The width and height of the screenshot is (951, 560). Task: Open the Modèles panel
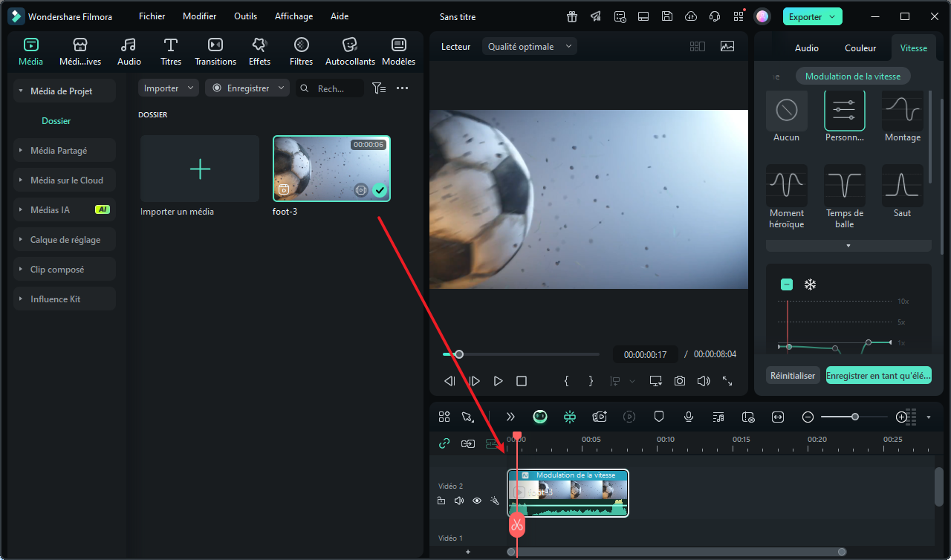pyautogui.click(x=399, y=52)
